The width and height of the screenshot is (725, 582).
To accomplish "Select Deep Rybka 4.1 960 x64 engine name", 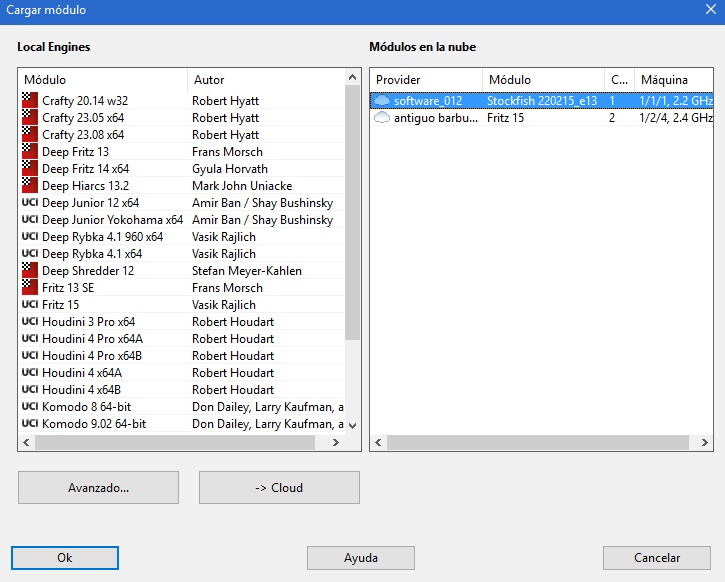I will (x=103, y=236).
